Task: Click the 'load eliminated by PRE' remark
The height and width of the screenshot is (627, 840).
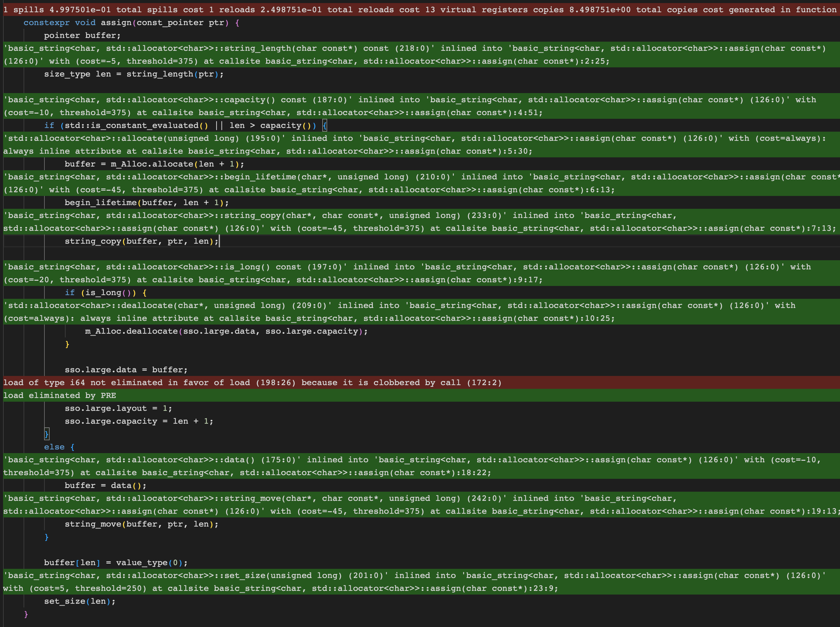Action: click(x=422, y=396)
